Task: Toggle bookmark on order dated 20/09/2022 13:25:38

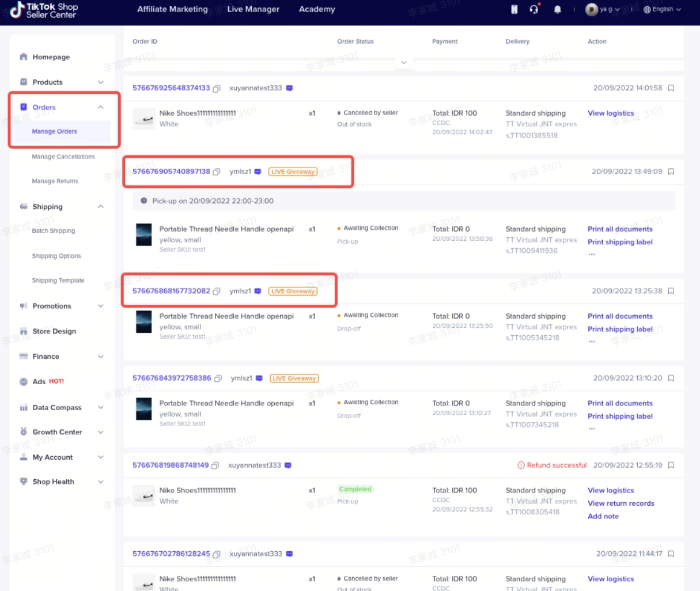Action: click(x=671, y=291)
